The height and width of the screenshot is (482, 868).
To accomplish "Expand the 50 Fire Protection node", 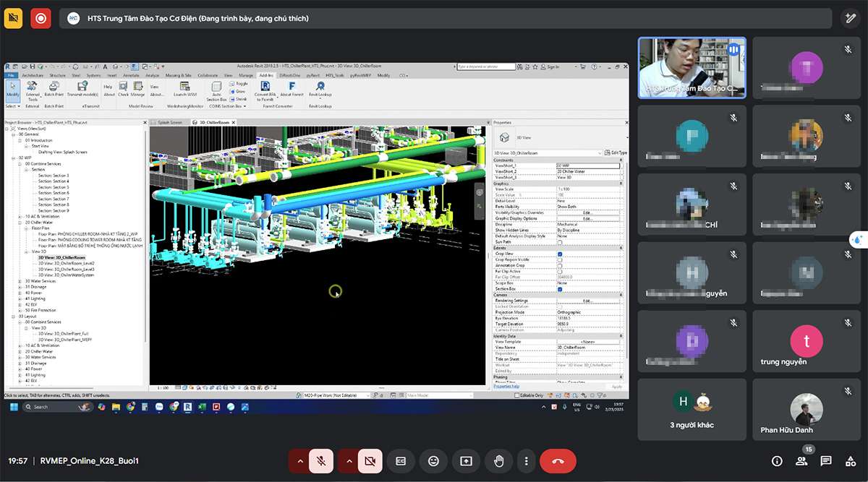I will pyautogui.click(x=20, y=310).
